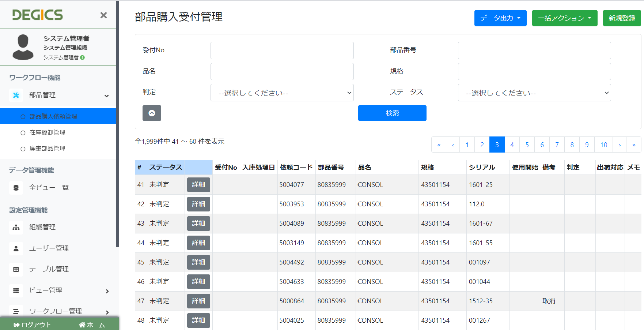The width and height of the screenshot is (644, 330).
Task: Go to the previous page with ‹
Action: click(453, 145)
